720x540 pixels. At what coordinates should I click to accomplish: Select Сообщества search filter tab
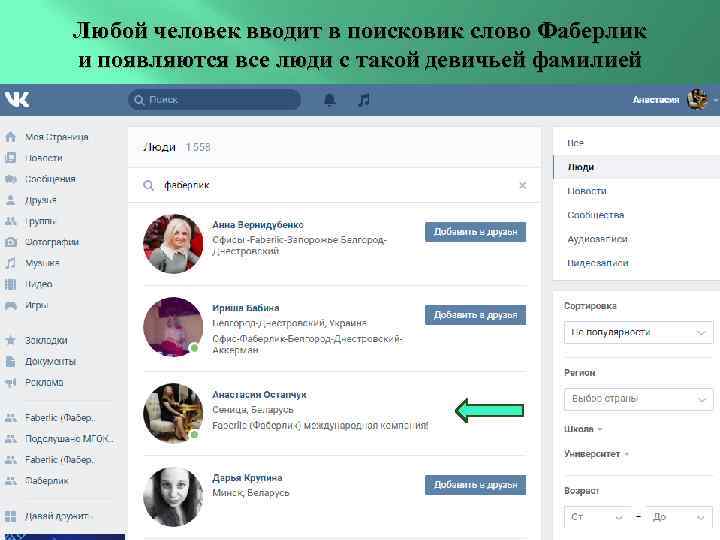636,215
